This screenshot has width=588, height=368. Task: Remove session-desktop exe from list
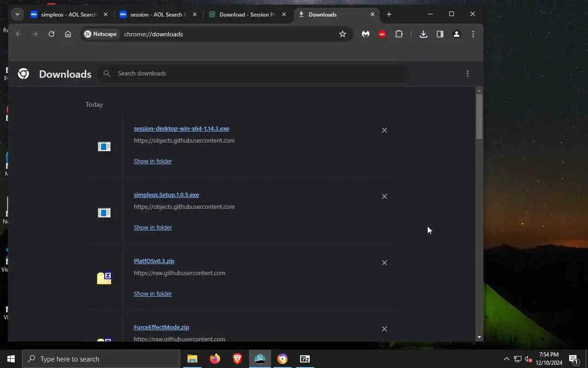coord(384,130)
